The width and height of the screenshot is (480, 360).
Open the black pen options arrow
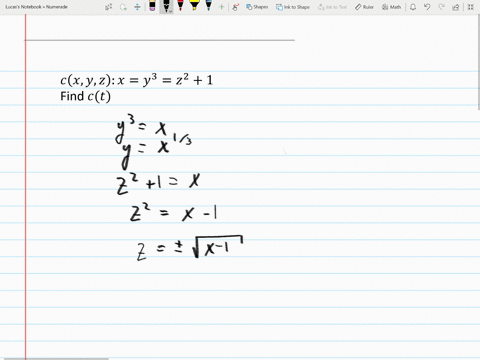point(170,12)
